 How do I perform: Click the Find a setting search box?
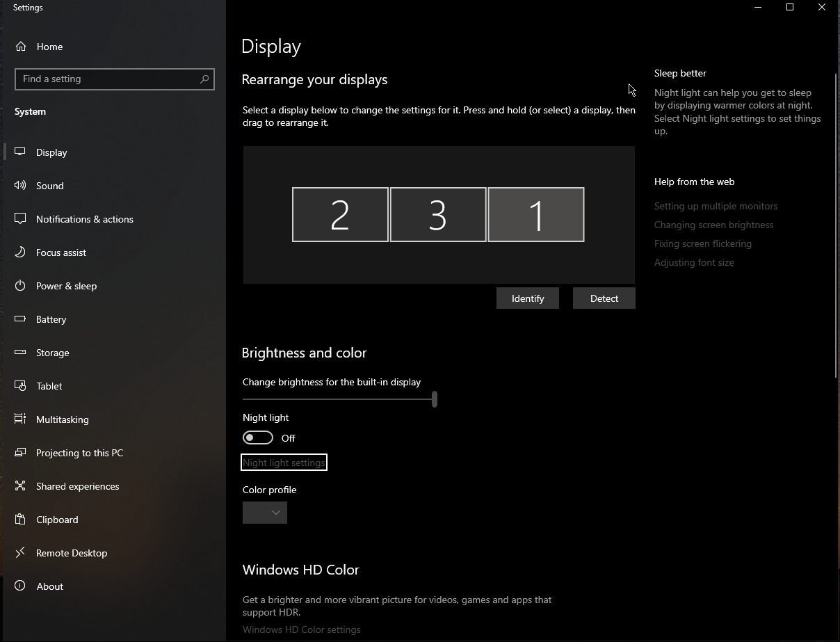click(115, 79)
